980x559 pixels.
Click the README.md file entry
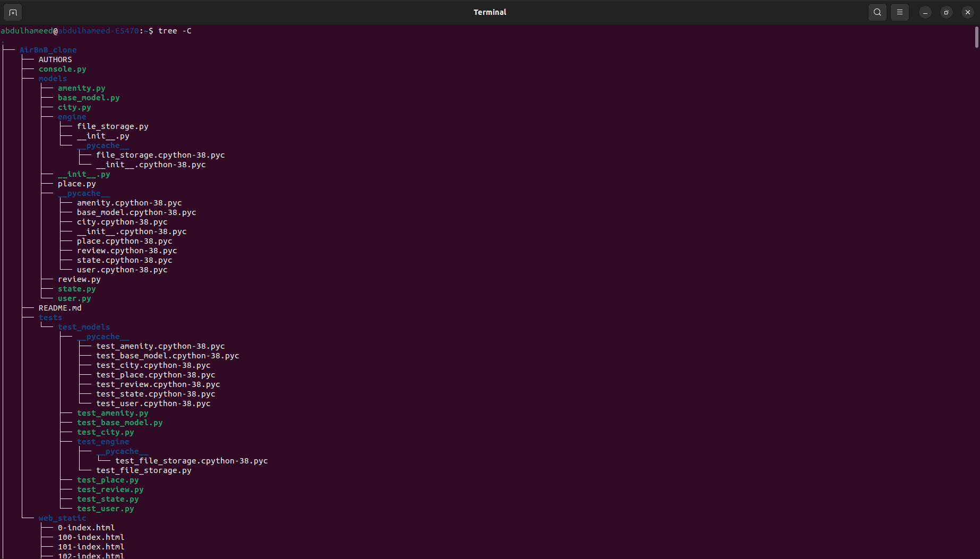60,308
